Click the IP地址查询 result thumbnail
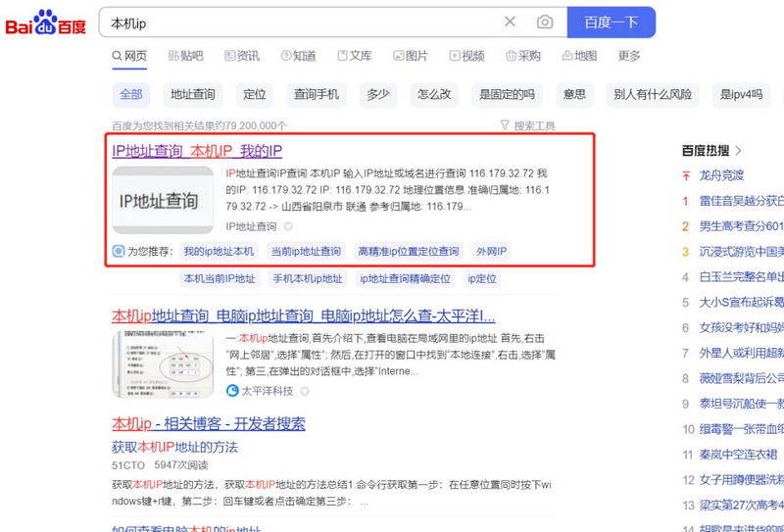This screenshot has height=532, width=784. pos(163,200)
